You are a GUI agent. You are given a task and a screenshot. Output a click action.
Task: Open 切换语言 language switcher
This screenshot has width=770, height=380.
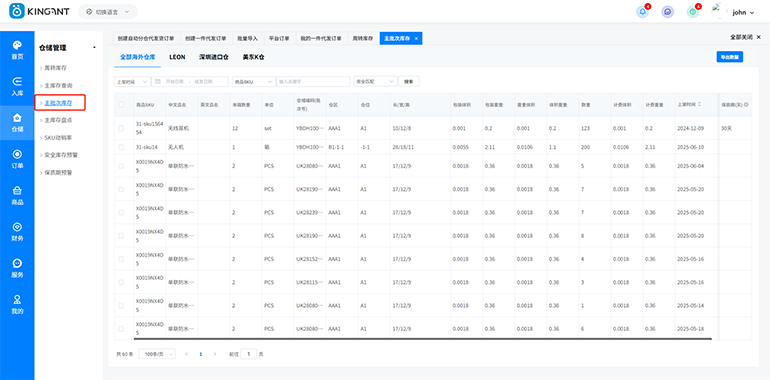(108, 12)
